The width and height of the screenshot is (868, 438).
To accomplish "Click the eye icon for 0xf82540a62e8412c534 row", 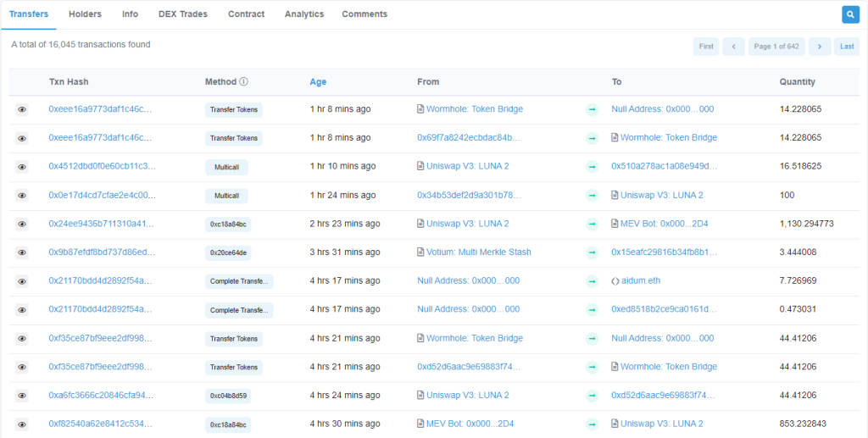I will click(x=21, y=424).
